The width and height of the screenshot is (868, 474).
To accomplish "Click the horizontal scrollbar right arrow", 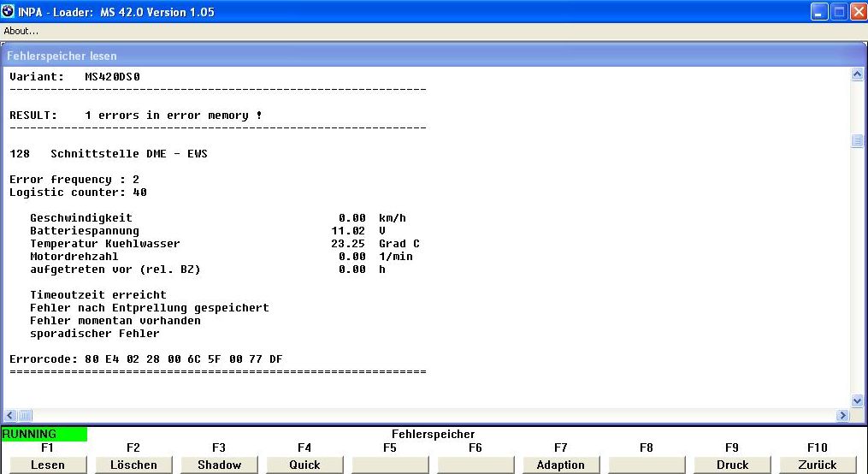I will 842,415.
